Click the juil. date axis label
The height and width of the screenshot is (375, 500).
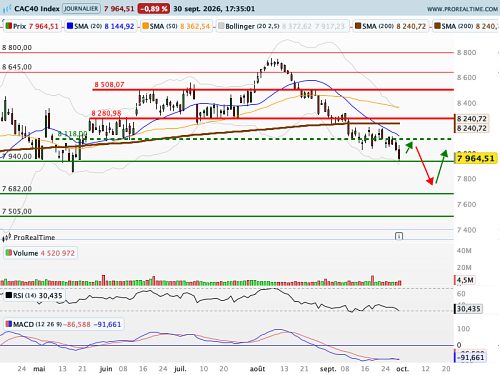click(x=180, y=369)
